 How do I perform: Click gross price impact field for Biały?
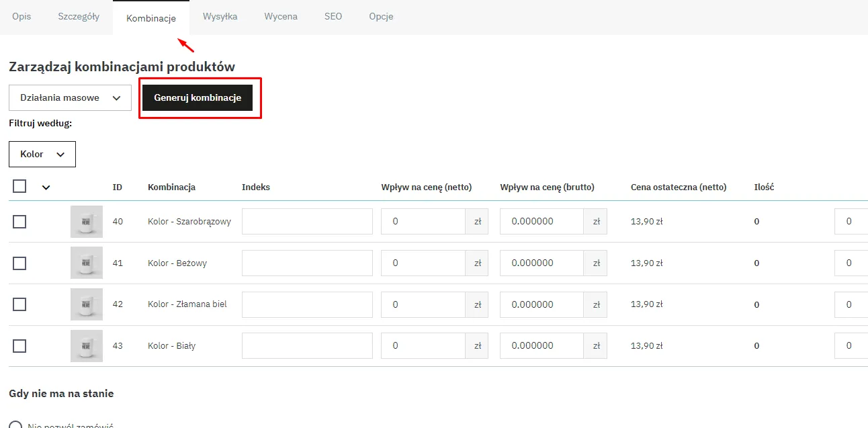[x=542, y=346]
